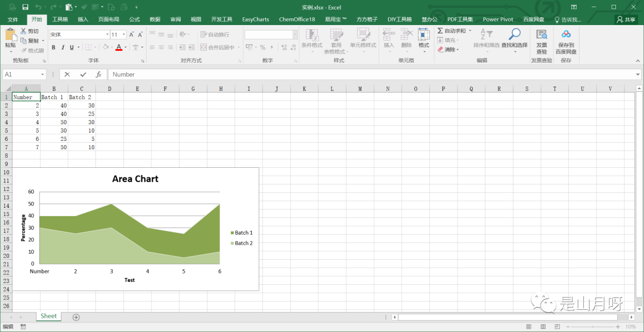Click the Undo arrow icon

(x=38, y=7)
